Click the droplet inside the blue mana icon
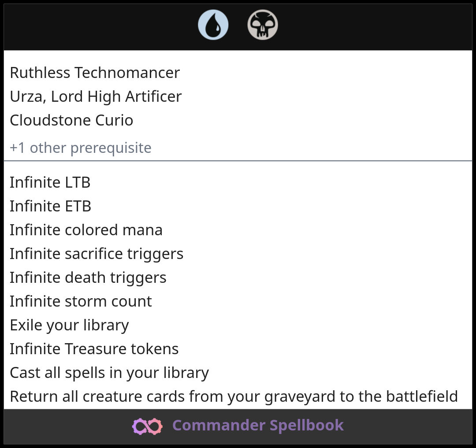This screenshot has height=448, width=476. point(213,26)
